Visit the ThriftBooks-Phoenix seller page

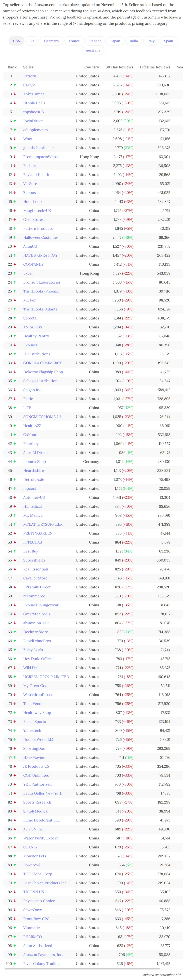[x=41, y=291]
